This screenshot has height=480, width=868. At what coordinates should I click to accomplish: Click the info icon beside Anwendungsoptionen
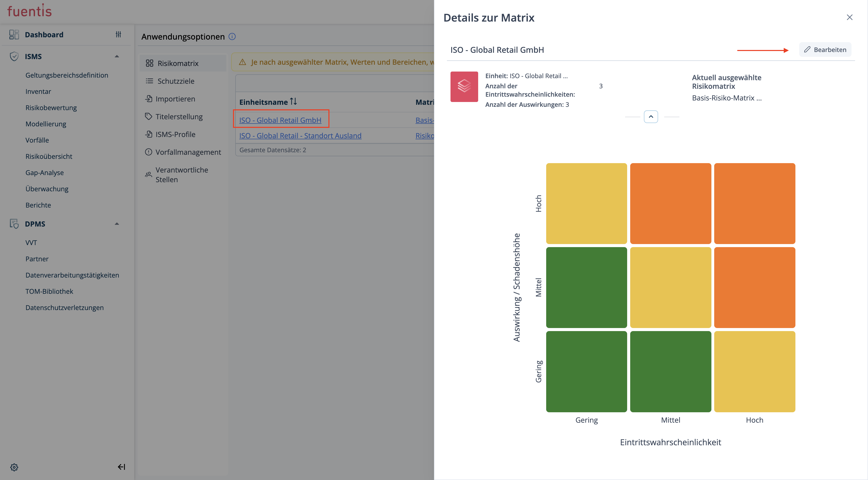pos(232,36)
